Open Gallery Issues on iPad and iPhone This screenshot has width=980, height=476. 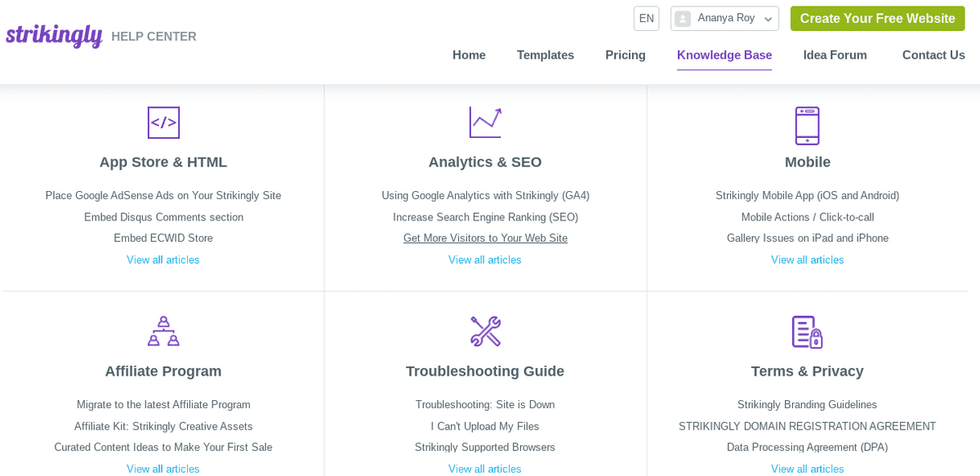pyautogui.click(x=808, y=238)
